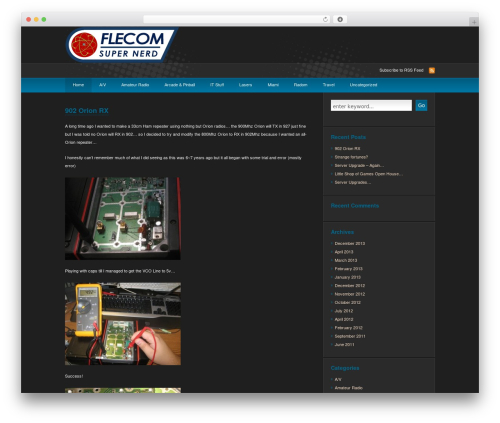Open October 2012 archive
The image size is (500, 423).
[348, 303]
